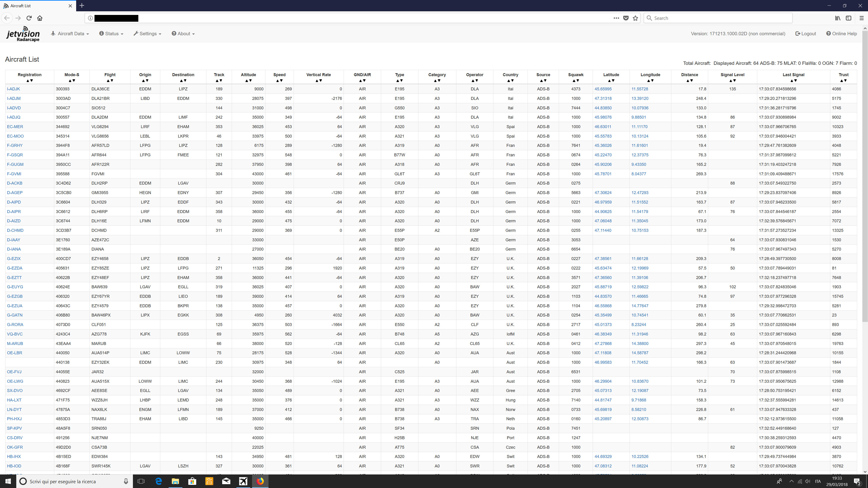The height and width of the screenshot is (488, 868).
Task: Open the Firefox library icon
Action: 838,18
